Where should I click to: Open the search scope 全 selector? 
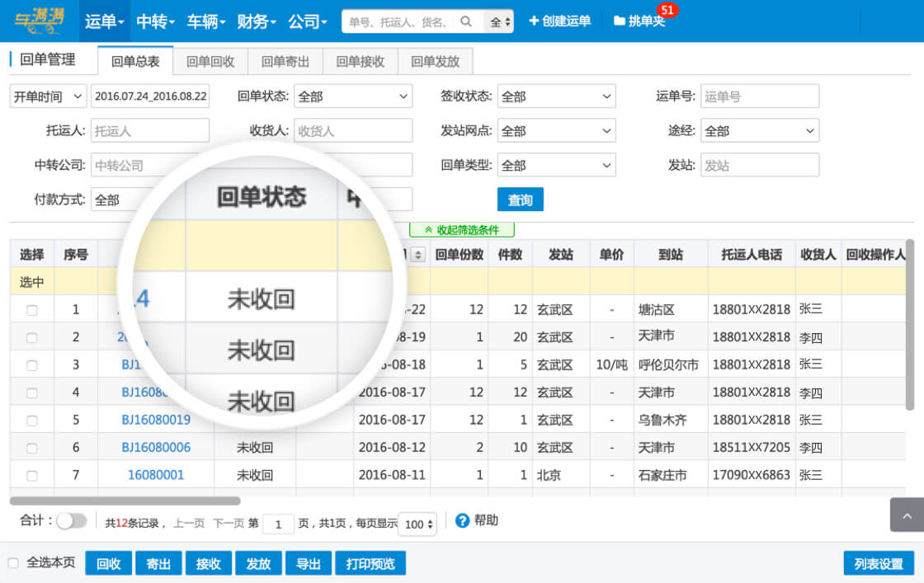[x=499, y=21]
